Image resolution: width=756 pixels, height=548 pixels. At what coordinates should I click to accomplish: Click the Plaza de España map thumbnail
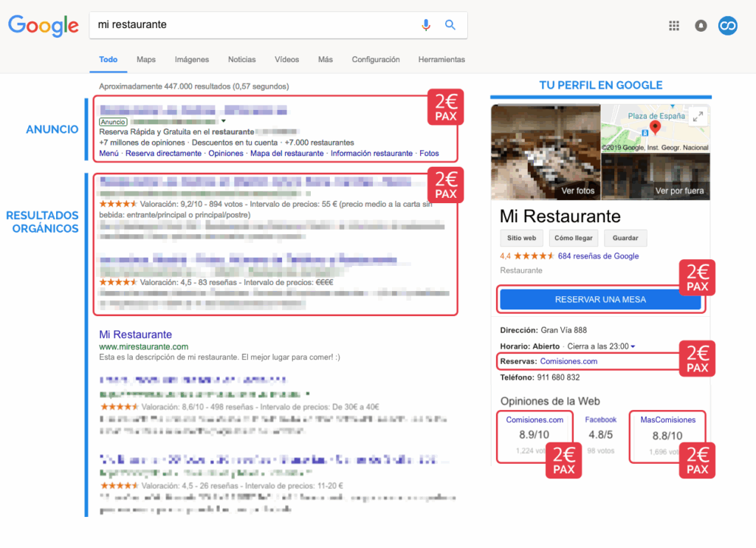[656, 129]
